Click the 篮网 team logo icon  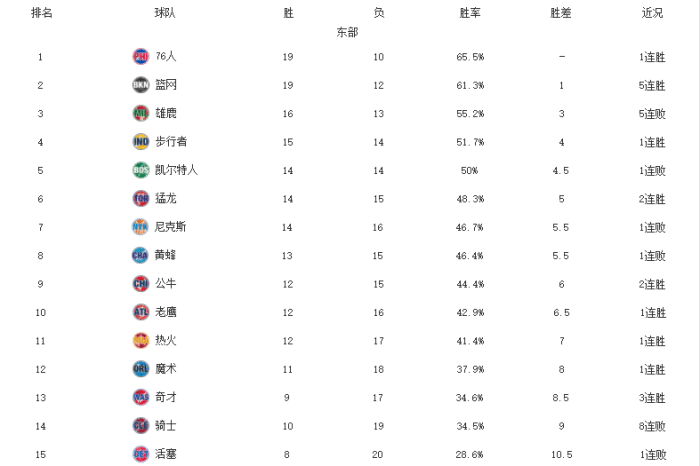(141, 85)
